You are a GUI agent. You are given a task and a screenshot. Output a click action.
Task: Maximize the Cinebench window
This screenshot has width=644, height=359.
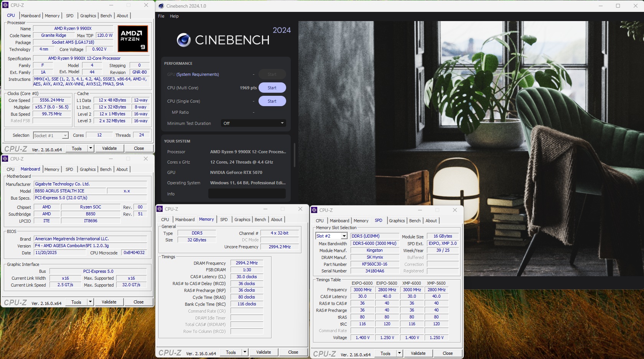618,6
